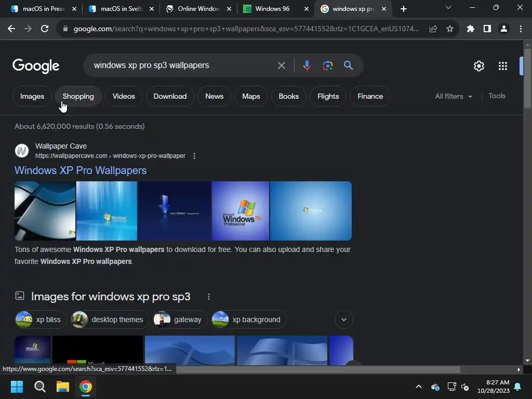Open the clock and date flyout

click(x=494, y=387)
